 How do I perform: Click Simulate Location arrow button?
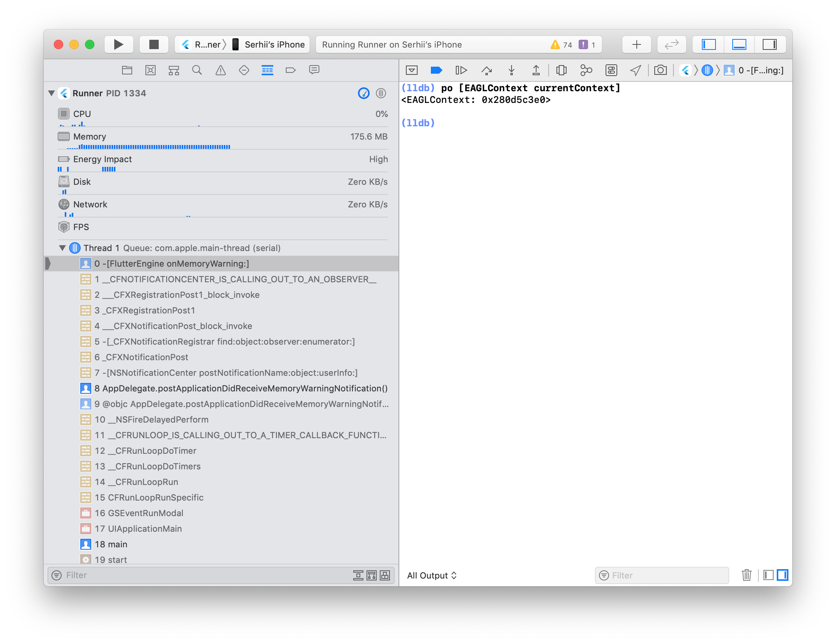click(636, 70)
